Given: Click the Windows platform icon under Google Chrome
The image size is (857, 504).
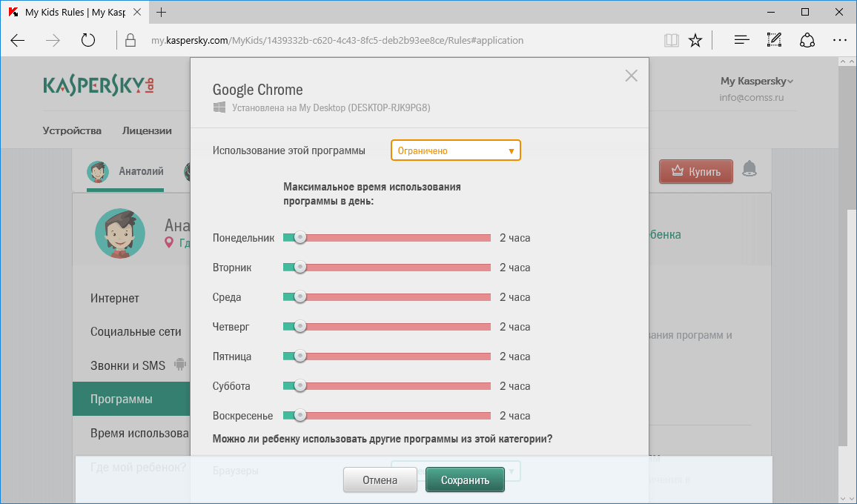Looking at the screenshot, I should pos(219,108).
